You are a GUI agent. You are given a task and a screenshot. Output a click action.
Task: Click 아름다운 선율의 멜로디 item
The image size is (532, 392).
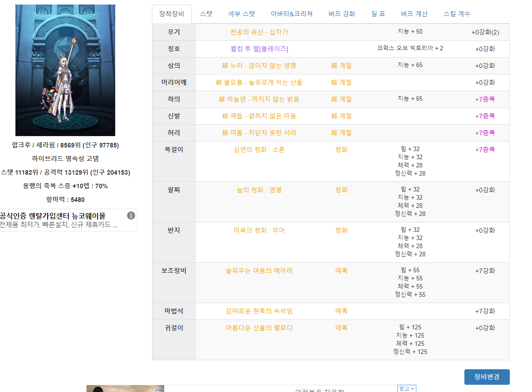(x=259, y=328)
